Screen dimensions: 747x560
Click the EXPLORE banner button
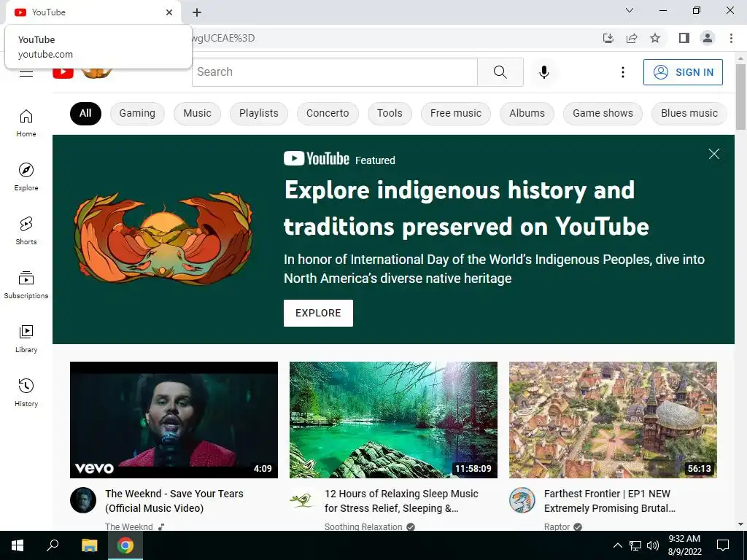tap(318, 313)
